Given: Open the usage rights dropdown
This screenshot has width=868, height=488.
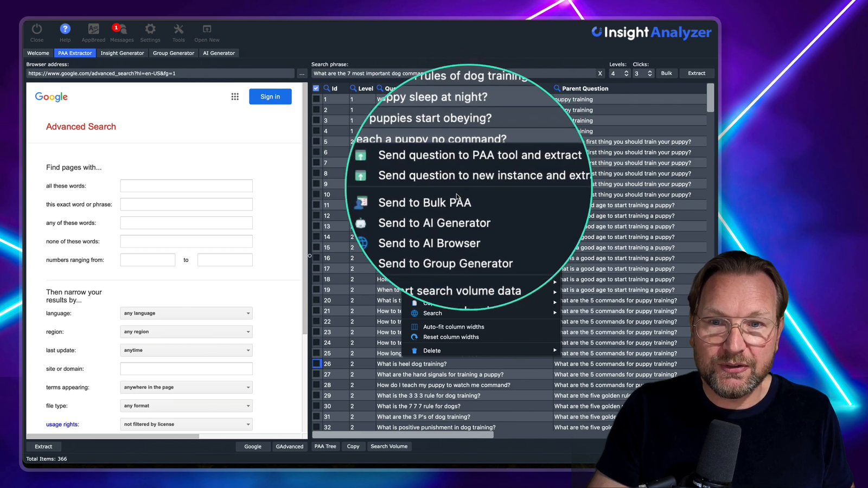Looking at the screenshot, I should 186,424.
